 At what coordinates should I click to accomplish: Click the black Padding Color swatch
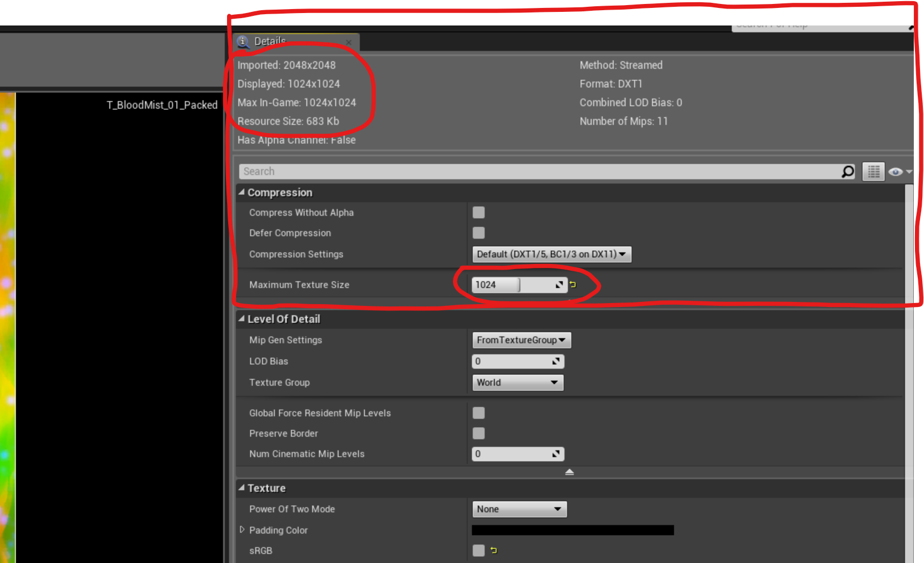[x=572, y=530]
